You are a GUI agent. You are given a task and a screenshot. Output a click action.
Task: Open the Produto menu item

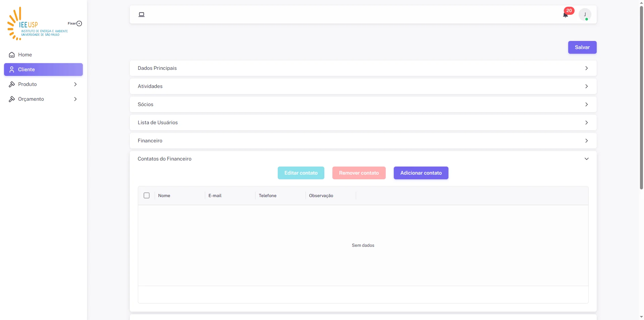43,84
